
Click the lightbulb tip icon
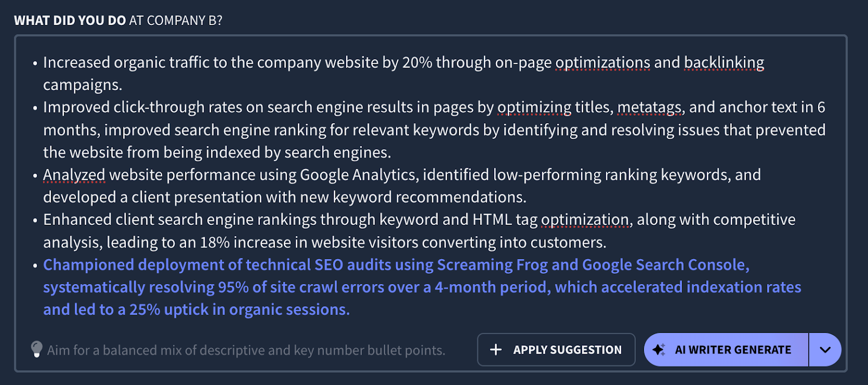point(36,350)
